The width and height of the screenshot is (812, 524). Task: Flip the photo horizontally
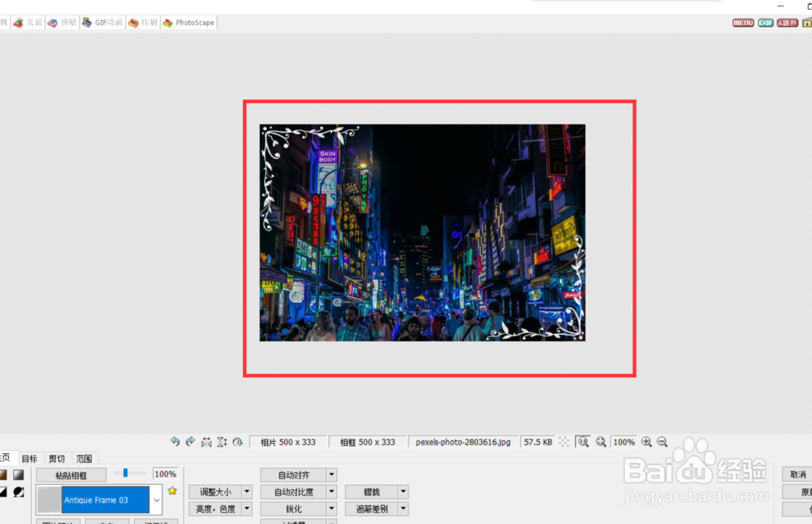point(206,442)
